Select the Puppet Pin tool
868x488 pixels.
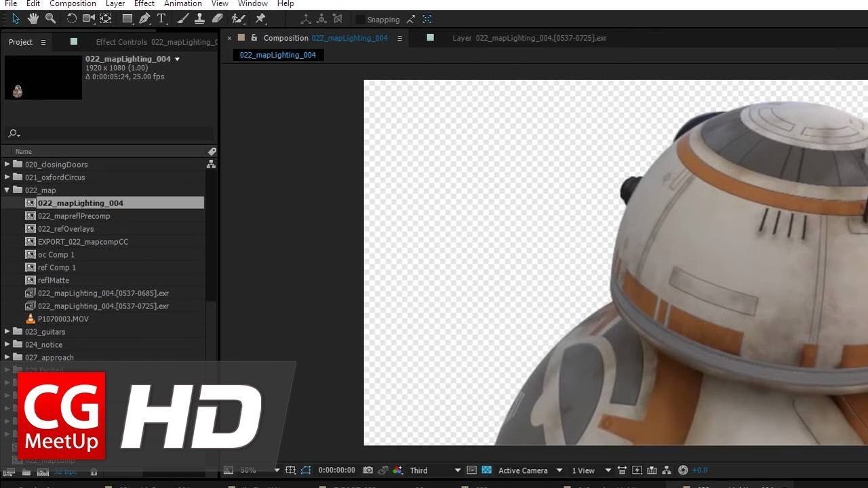click(x=260, y=19)
